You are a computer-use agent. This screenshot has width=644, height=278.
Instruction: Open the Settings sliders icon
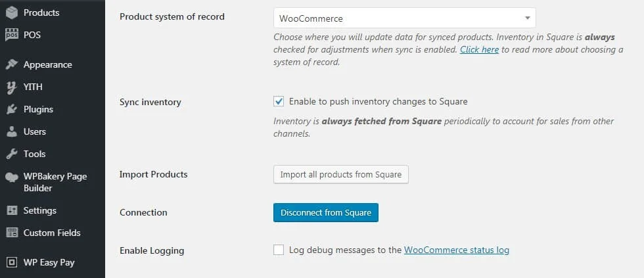click(x=12, y=210)
